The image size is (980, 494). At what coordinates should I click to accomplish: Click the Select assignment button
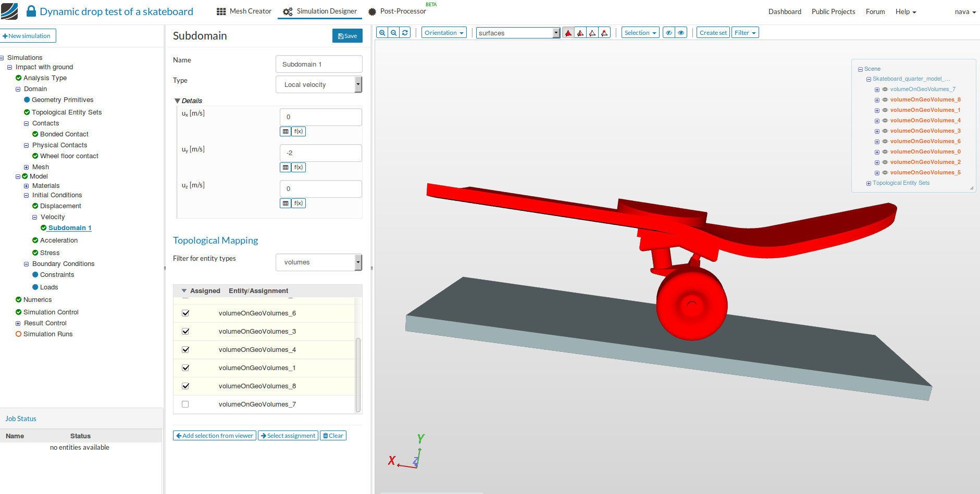pyautogui.click(x=288, y=436)
